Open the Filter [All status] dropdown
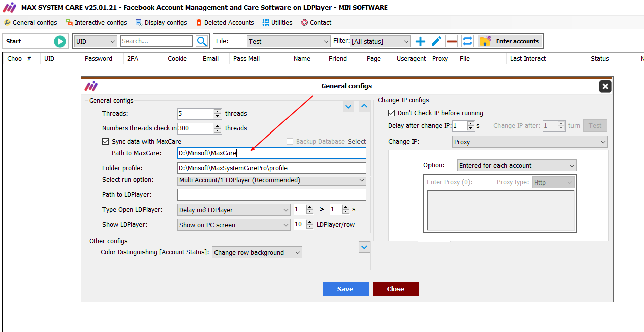This screenshot has width=644, height=332. [x=380, y=41]
